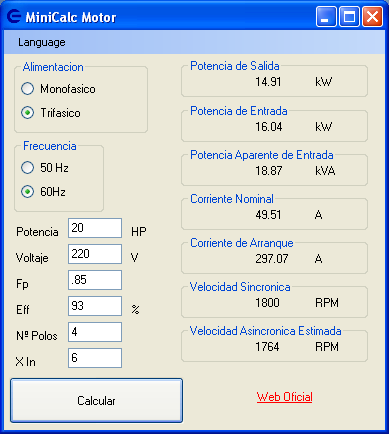The height and width of the screenshot is (434, 389).
Task: Open the Language menu
Action: coord(42,42)
